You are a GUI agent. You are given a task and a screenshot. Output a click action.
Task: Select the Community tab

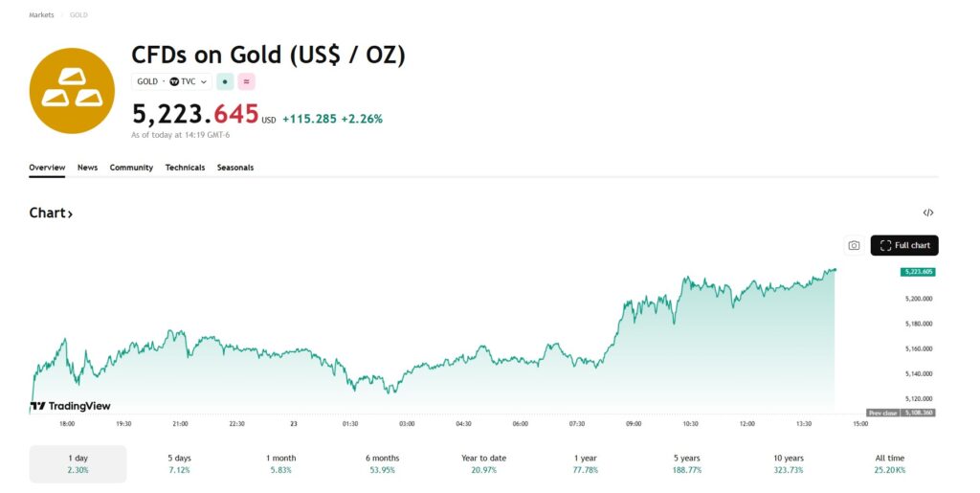point(131,168)
